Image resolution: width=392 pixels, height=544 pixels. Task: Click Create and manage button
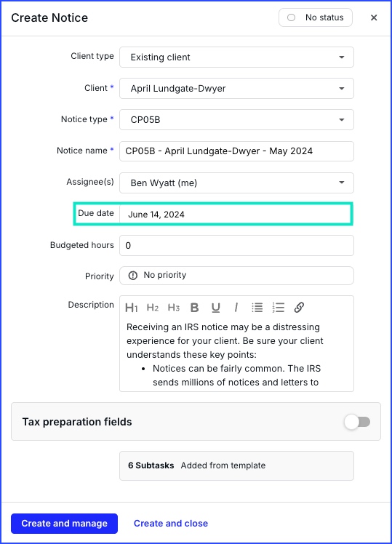click(x=65, y=523)
